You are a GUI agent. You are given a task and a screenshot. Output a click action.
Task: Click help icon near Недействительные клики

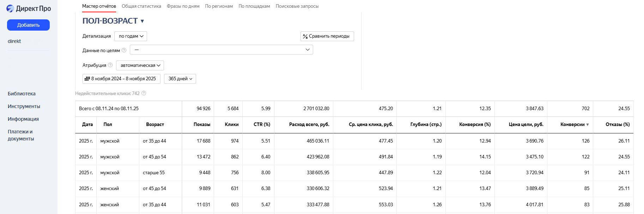pos(144,93)
